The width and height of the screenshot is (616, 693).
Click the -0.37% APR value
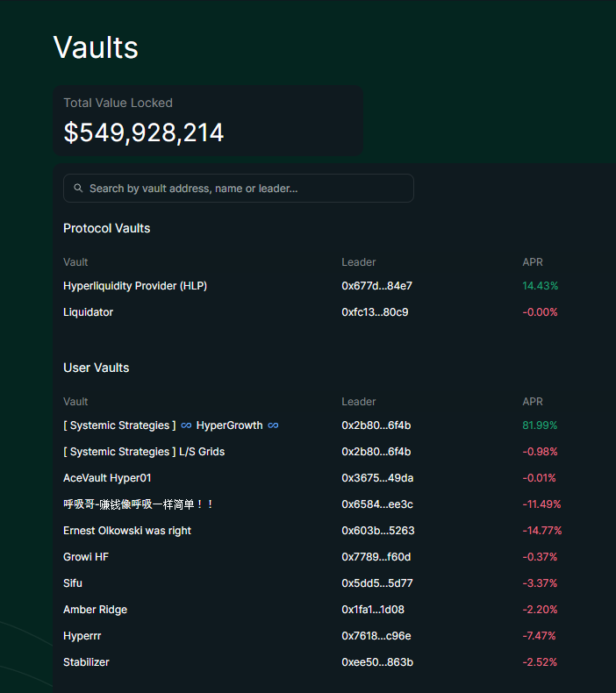click(540, 557)
